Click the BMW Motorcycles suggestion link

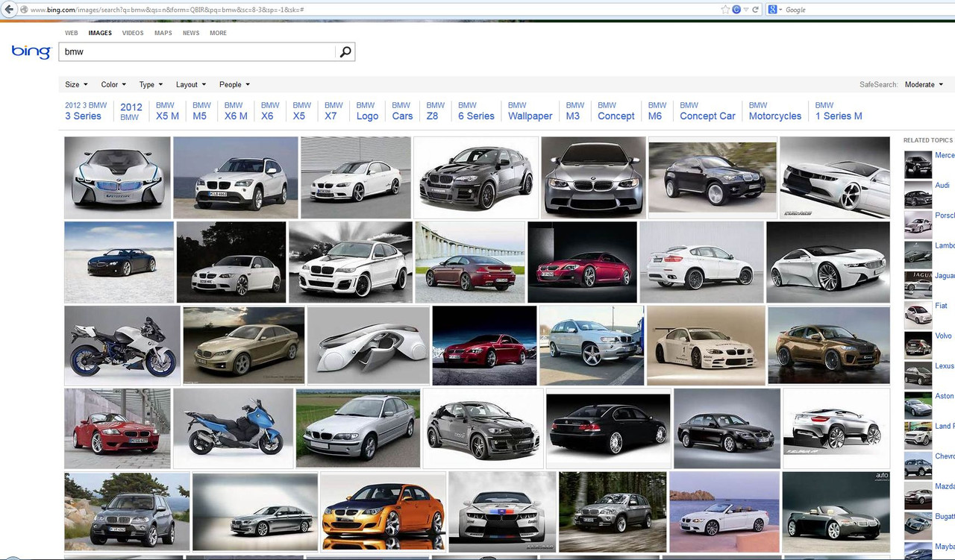[774, 111]
